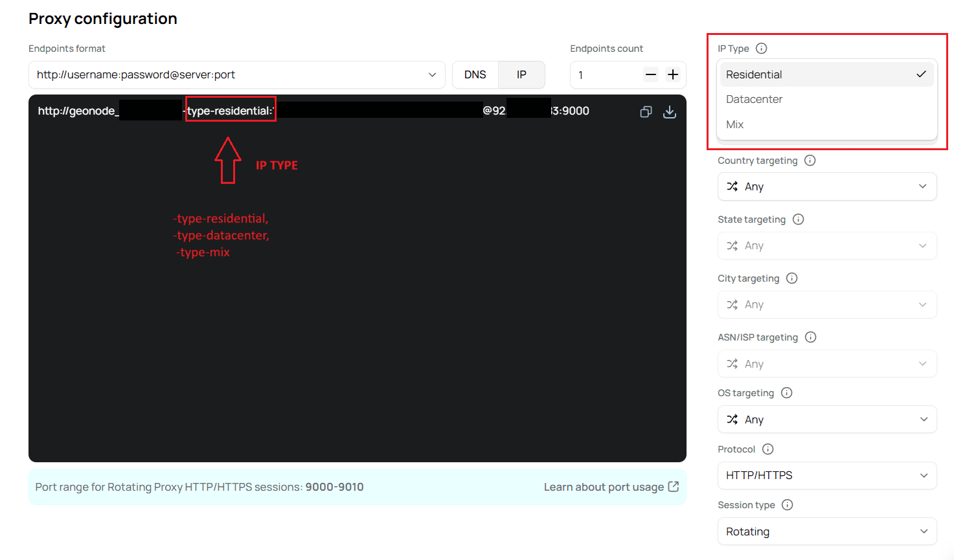Click the Proxy configuration heading
The image size is (954, 560).
point(103,19)
